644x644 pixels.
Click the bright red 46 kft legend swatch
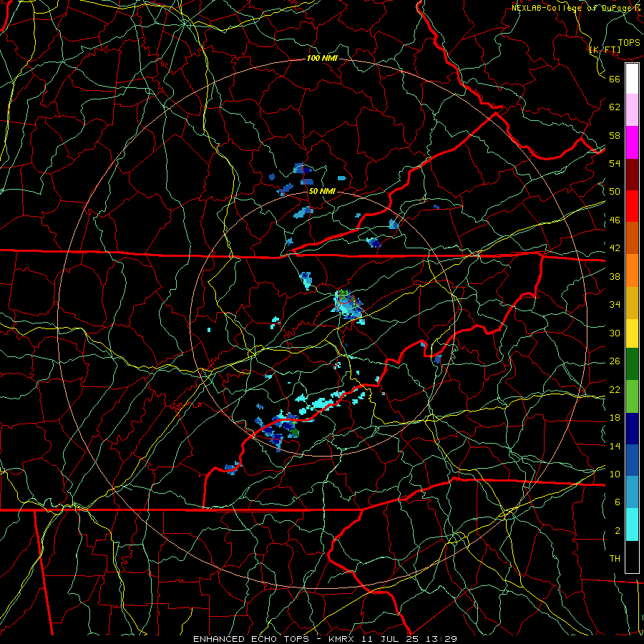(632, 206)
